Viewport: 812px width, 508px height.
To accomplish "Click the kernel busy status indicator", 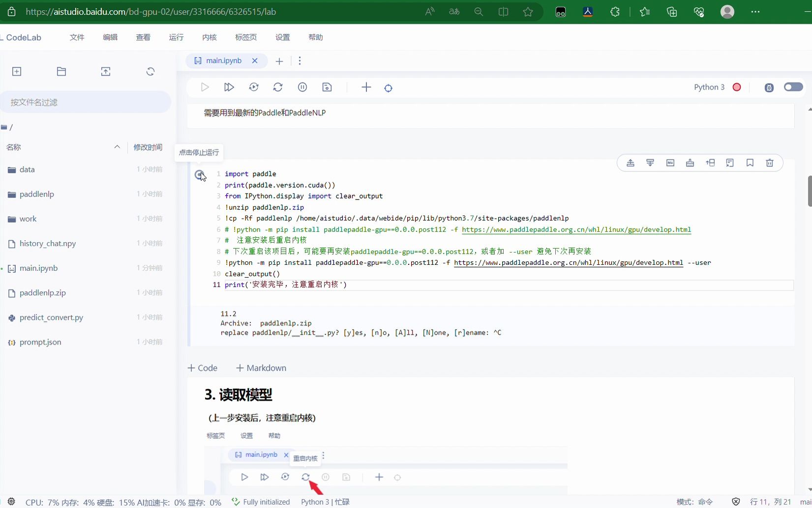I will pyautogui.click(x=737, y=87).
